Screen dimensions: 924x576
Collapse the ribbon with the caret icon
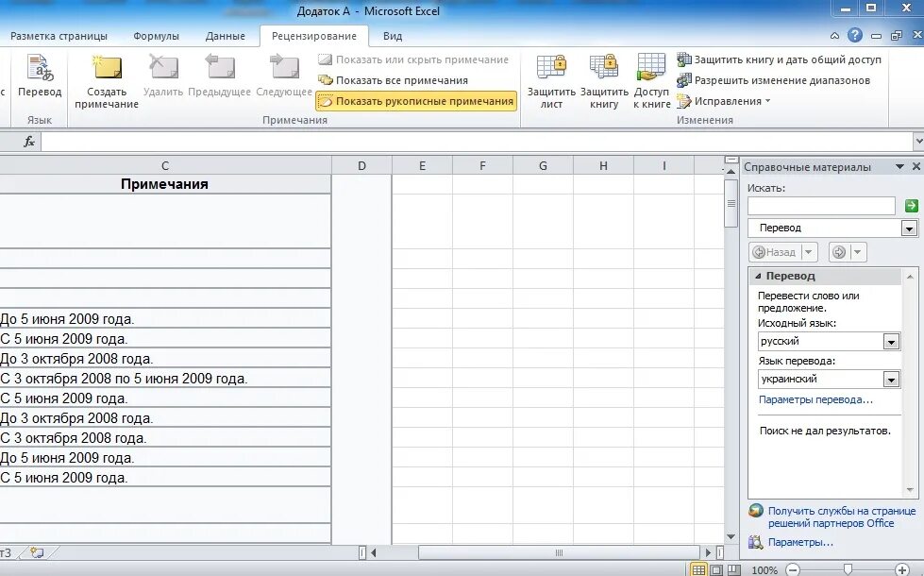point(834,36)
